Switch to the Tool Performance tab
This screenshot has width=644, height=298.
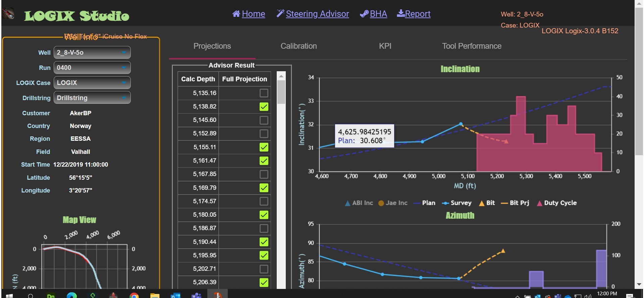tap(472, 46)
